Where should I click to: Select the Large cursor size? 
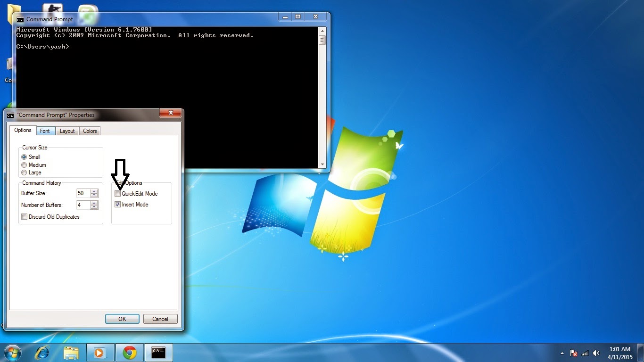(x=24, y=173)
